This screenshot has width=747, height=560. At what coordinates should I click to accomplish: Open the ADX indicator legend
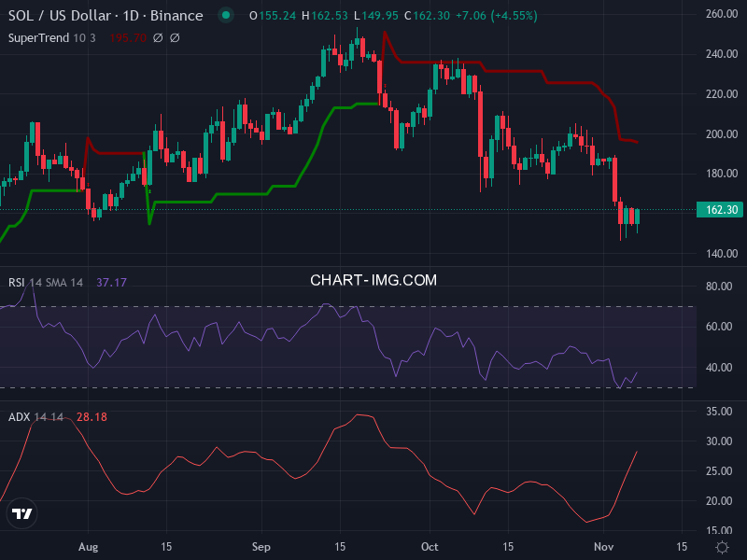click(19, 417)
